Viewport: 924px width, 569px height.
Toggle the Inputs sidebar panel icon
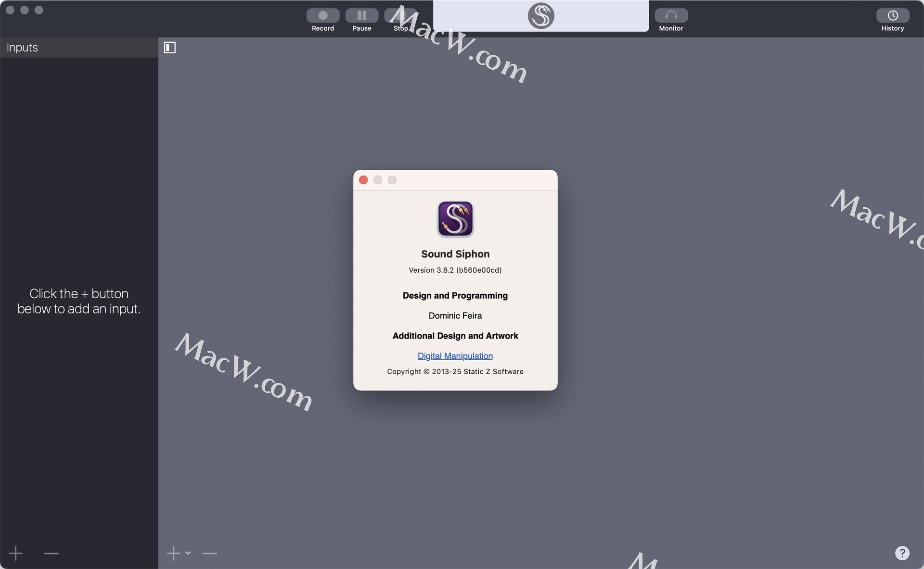click(170, 47)
